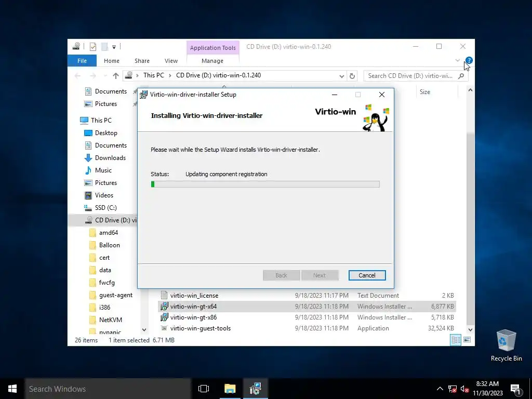This screenshot has width=532, height=399.
Task: Click the Up one level arrow
Action: (x=116, y=76)
